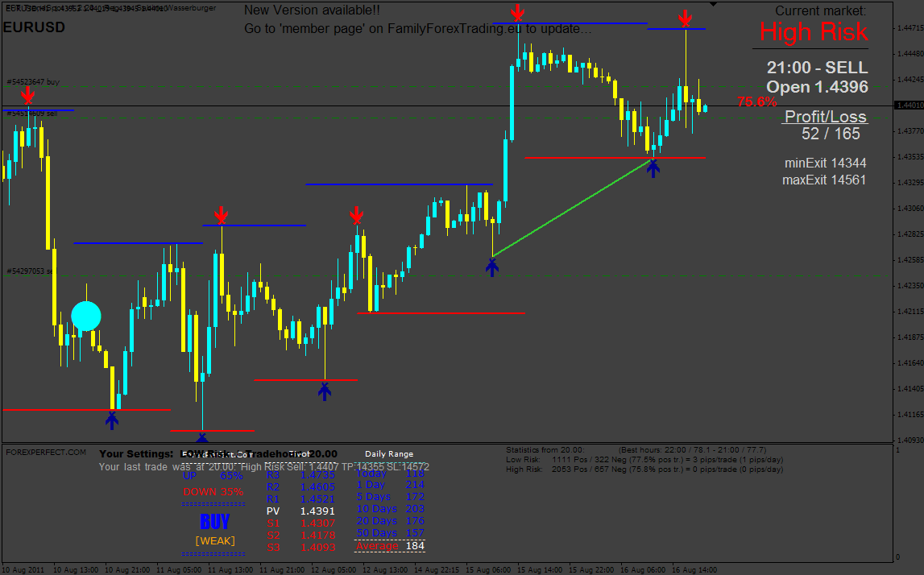
Task: Select the green trendline on the chart
Action: coord(573,208)
